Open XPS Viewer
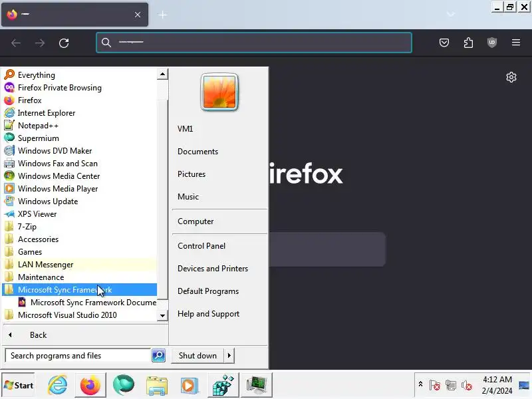This screenshot has width=532, height=399. (80, 213)
